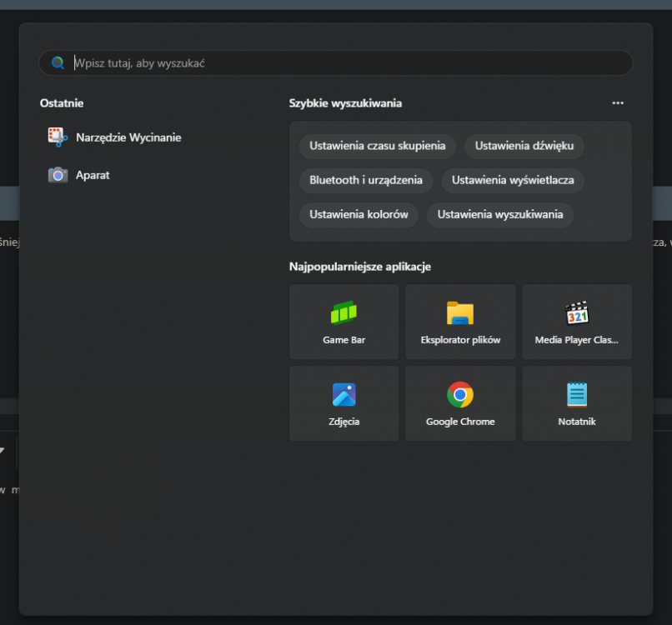Click the Aparat camera icon
The width and height of the screenshot is (672, 625).
(58, 175)
